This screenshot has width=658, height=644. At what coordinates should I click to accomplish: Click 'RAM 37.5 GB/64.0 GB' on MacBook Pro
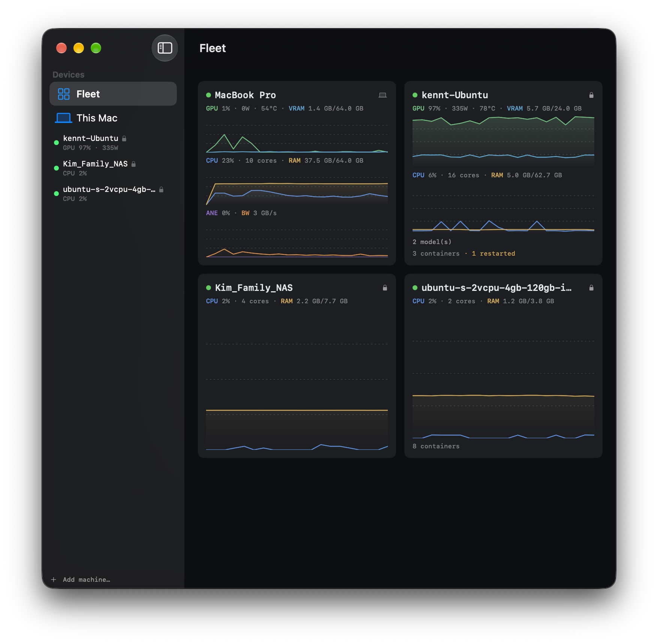(x=326, y=161)
